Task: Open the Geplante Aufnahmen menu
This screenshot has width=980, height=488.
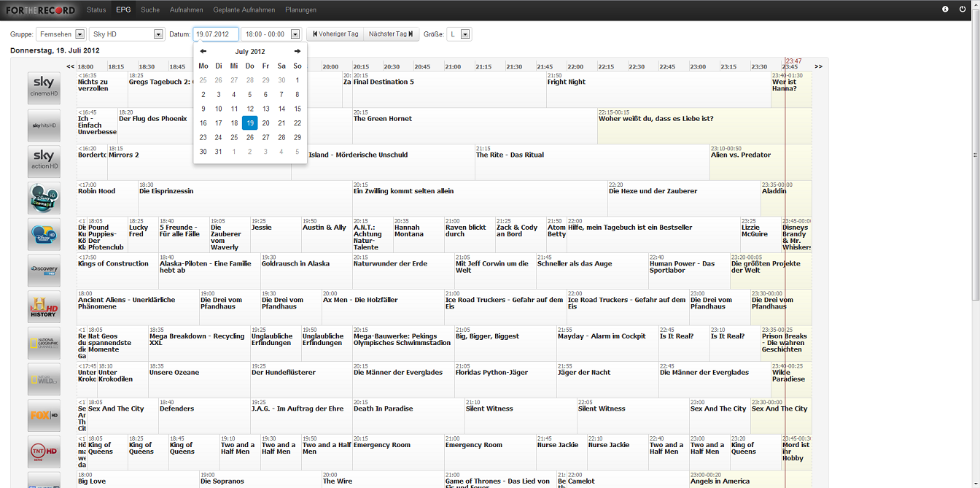Action: [x=244, y=10]
